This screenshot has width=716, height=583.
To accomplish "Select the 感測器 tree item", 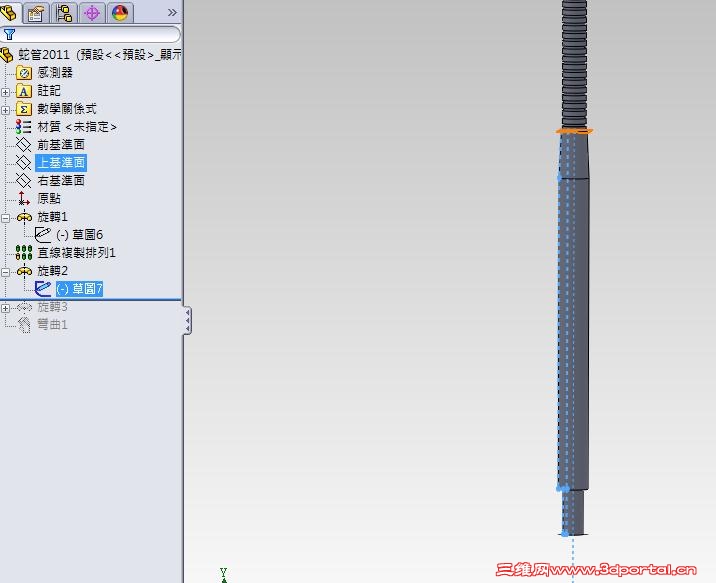I will click(x=55, y=73).
